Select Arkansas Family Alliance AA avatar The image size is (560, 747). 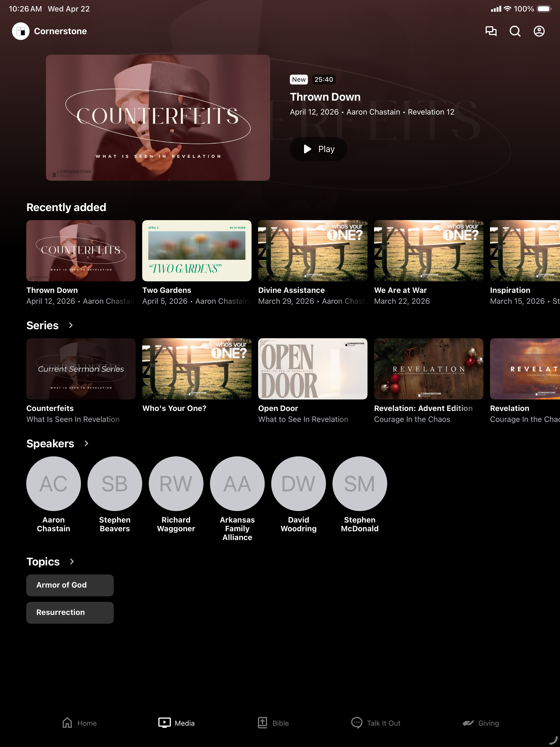click(x=237, y=484)
